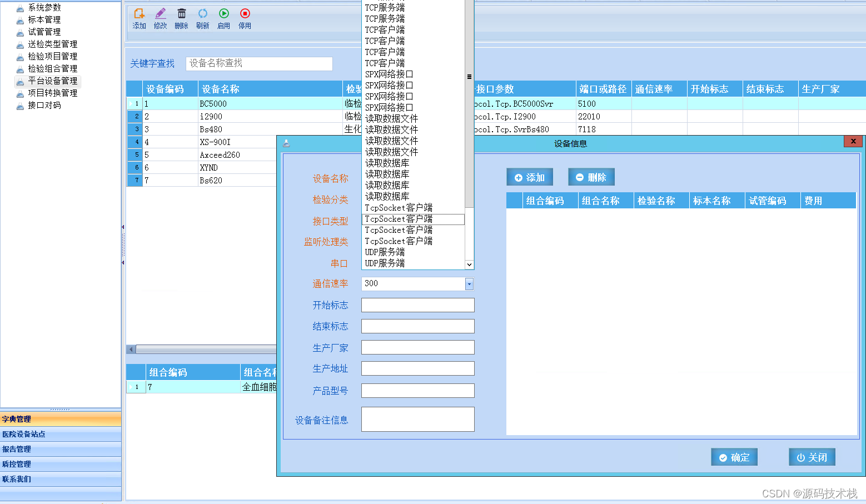866x504 pixels.
Task: Click horizontal scrollbar left arrow
Action: point(131,350)
